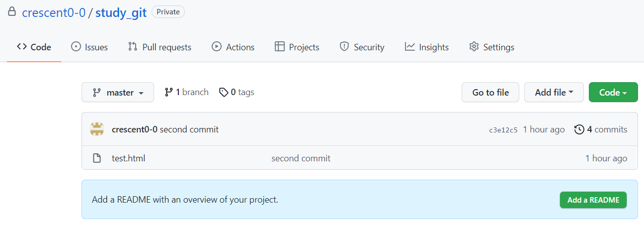Image resolution: width=644 pixels, height=234 pixels.
Task: Click the lock icon beside the repository name
Action: pyautogui.click(x=12, y=12)
